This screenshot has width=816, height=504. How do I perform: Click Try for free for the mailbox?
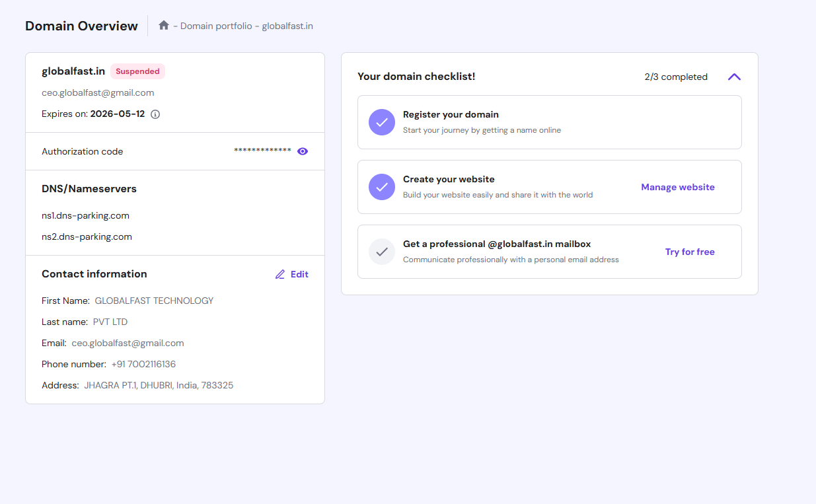click(689, 252)
